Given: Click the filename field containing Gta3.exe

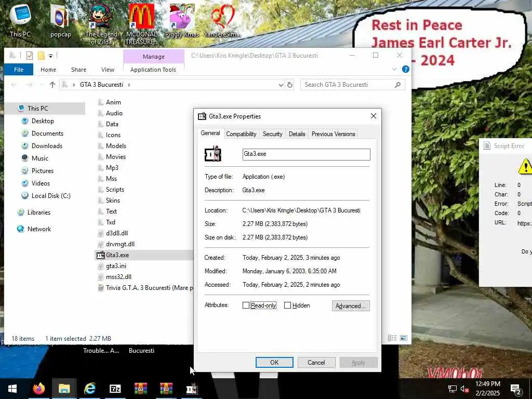Looking at the screenshot, I should click(306, 154).
